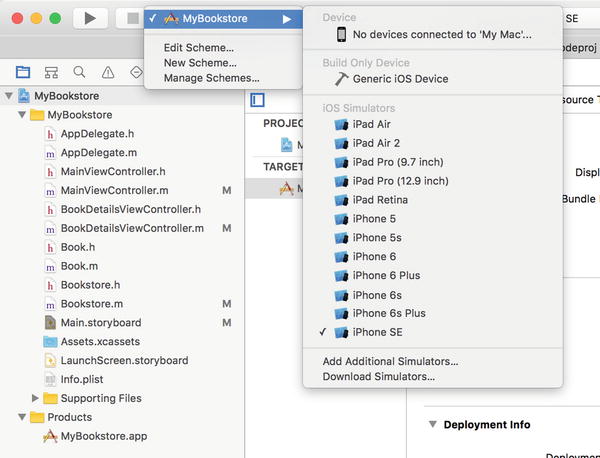Image resolution: width=600 pixels, height=458 pixels.
Task: Select iPad Pro (12.9 inch) simulator
Action: (x=433, y=181)
